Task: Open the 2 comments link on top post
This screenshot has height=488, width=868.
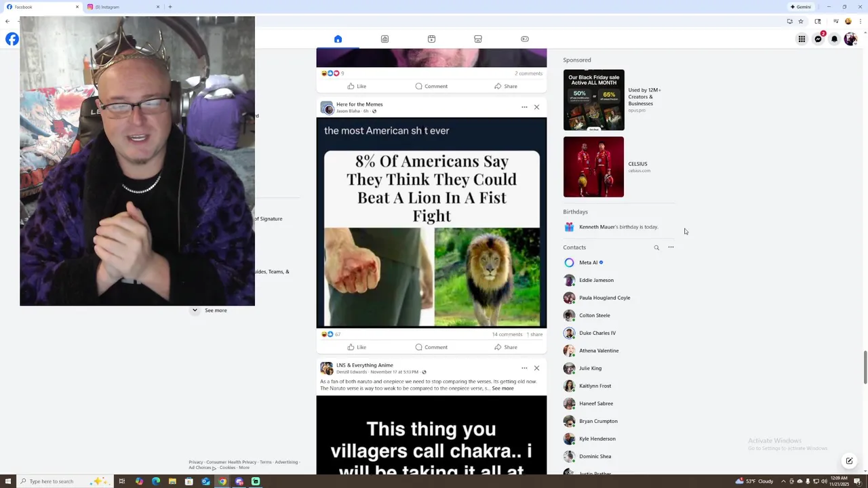Action: tap(528, 73)
